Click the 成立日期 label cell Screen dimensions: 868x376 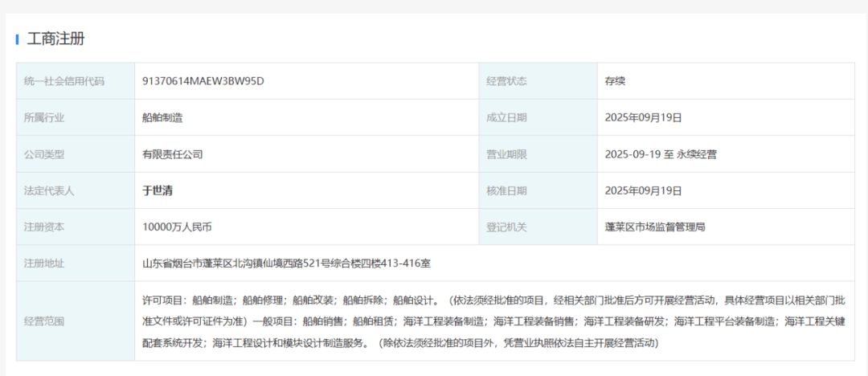pos(506,117)
